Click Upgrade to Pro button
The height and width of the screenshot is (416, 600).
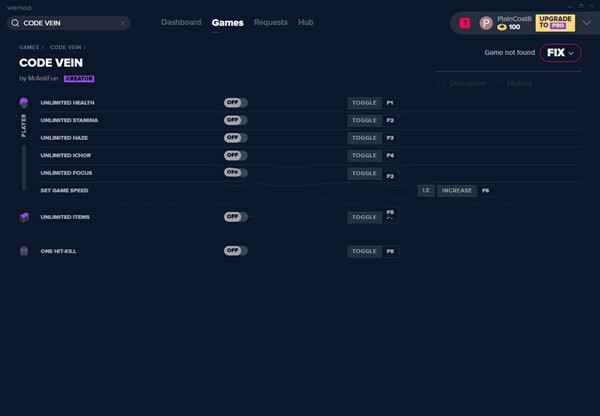(555, 23)
